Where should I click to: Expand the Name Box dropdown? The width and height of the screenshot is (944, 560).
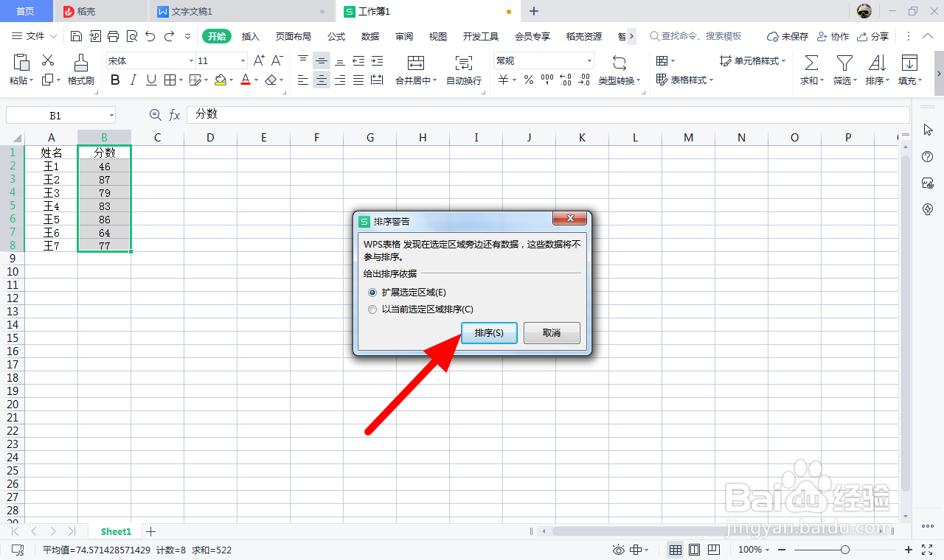(111, 115)
